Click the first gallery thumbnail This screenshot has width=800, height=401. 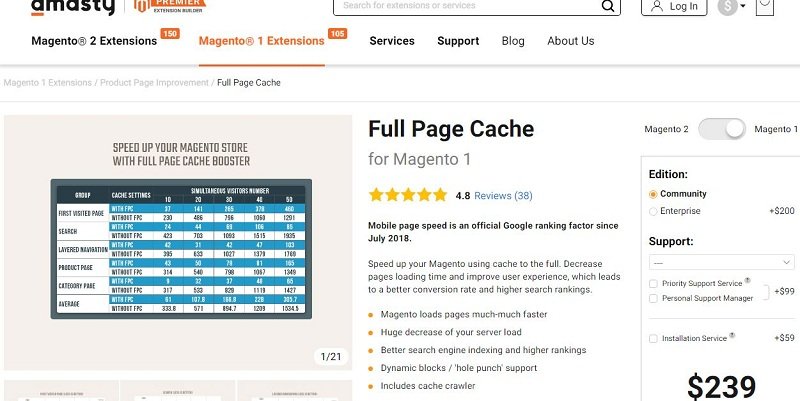coord(61,390)
